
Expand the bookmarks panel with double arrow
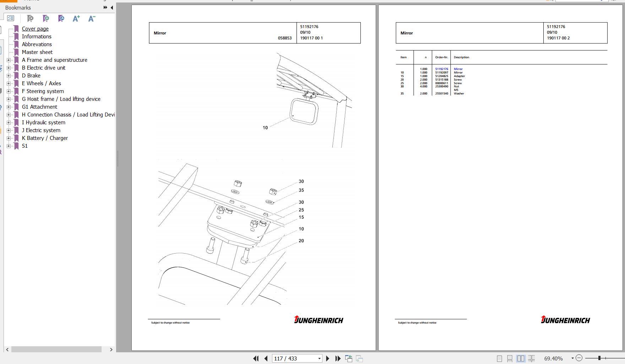point(105,7)
